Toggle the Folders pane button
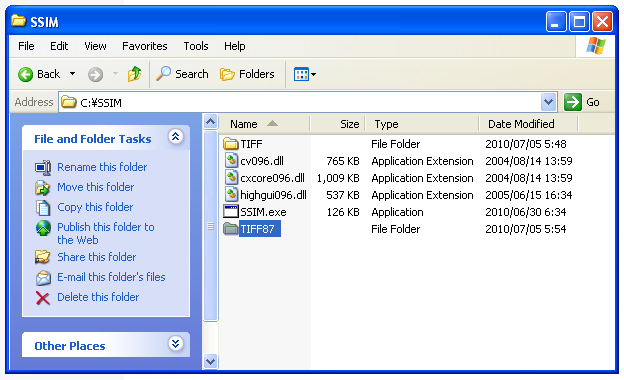624x380 pixels. click(247, 74)
